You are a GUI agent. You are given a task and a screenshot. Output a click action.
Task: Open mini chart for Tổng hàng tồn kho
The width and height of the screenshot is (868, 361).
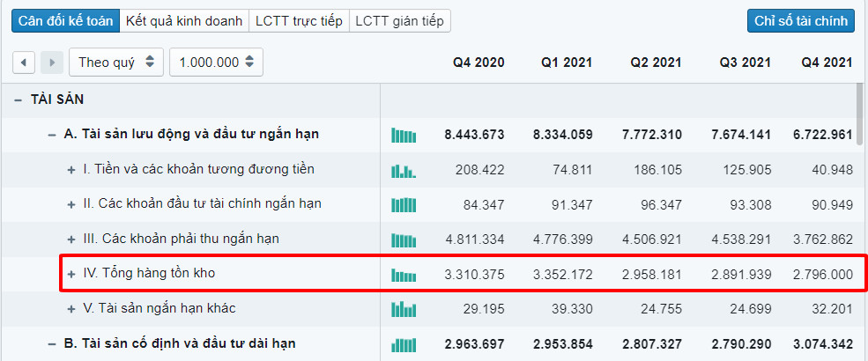(x=404, y=275)
